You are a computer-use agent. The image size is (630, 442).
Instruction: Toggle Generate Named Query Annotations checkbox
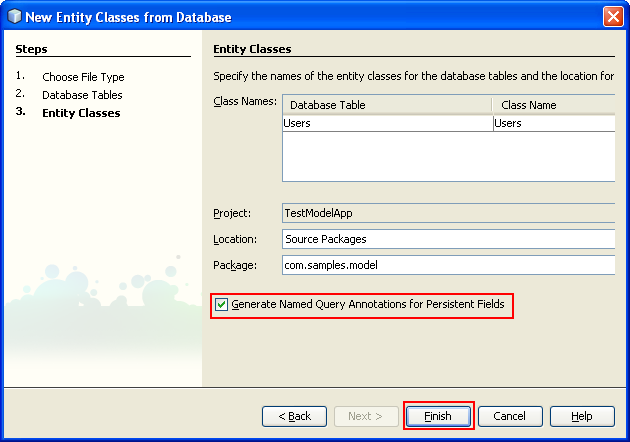click(221, 304)
